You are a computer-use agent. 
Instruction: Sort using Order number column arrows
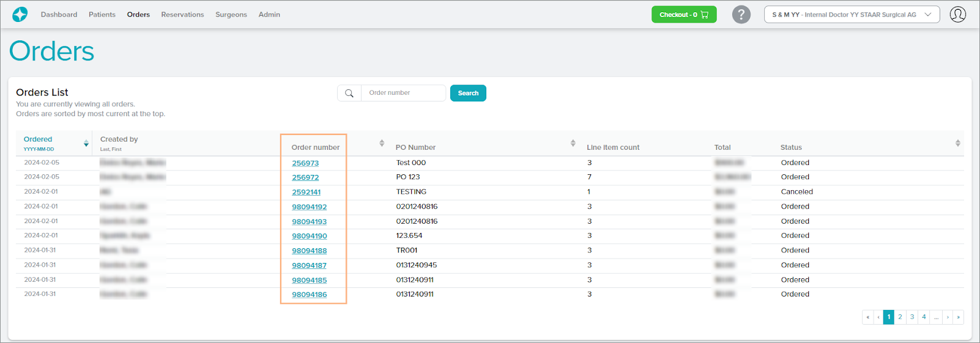382,143
